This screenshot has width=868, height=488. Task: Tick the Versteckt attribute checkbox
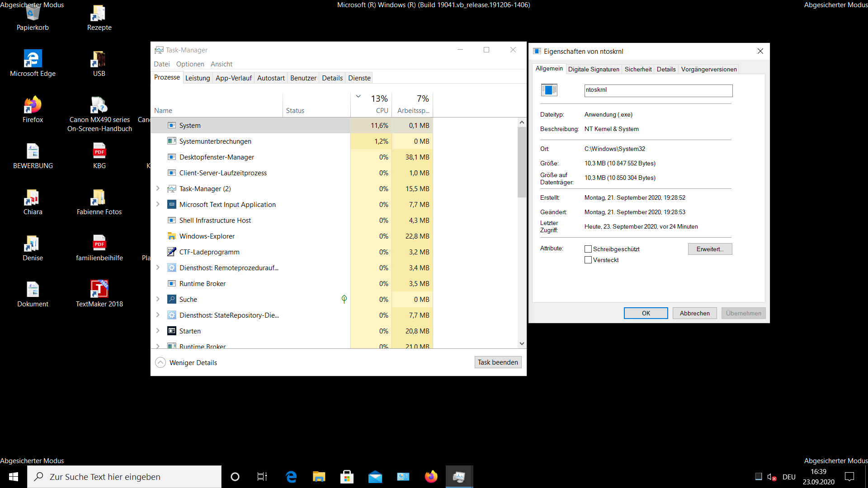pyautogui.click(x=588, y=260)
